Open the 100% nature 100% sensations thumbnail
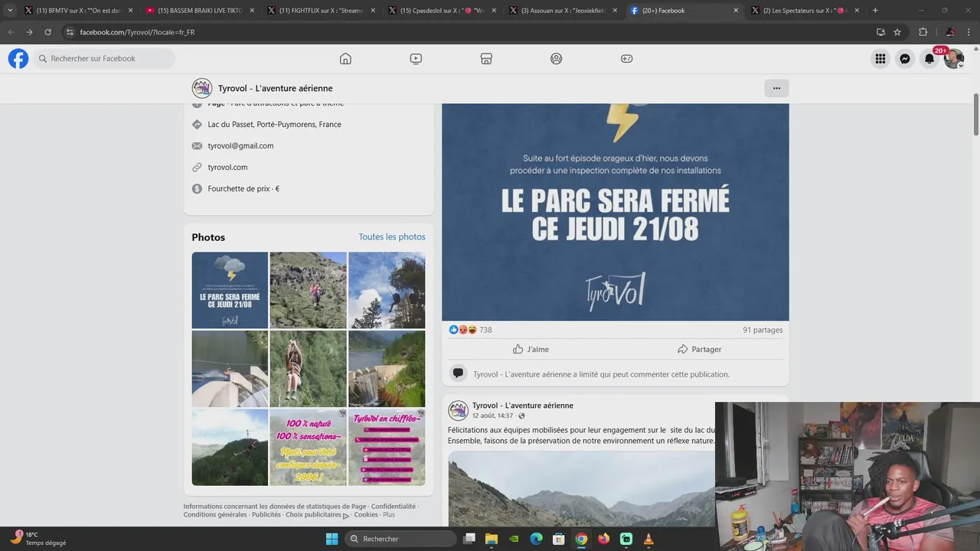The width and height of the screenshot is (980, 551). coord(308,448)
